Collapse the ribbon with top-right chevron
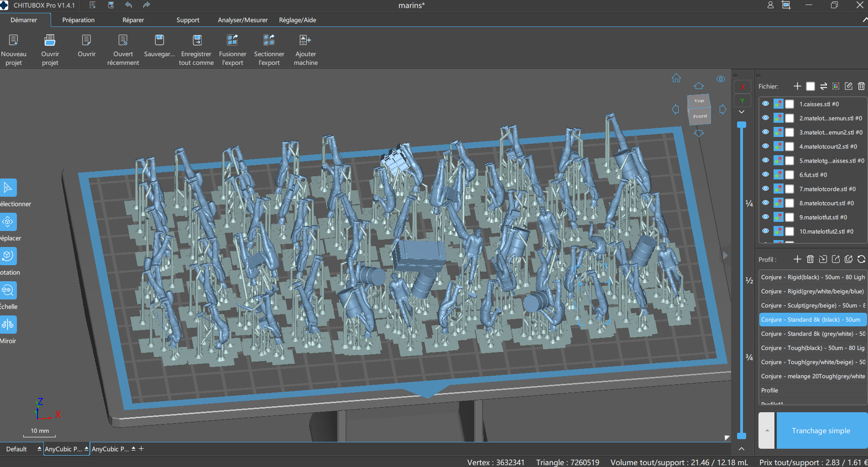Viewport: 868px width, 467px height. coord(864,20)
